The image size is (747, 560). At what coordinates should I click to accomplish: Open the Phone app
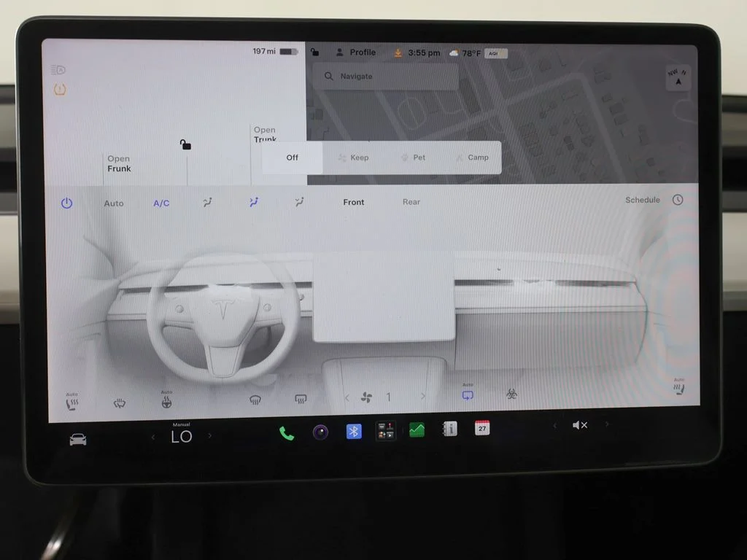click(x=286, y=433)
